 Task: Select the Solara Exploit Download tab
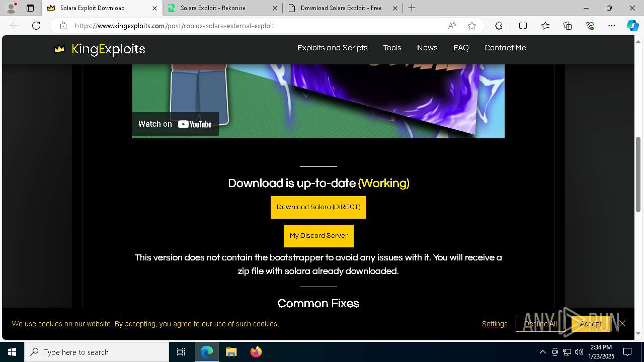[102, 8]
